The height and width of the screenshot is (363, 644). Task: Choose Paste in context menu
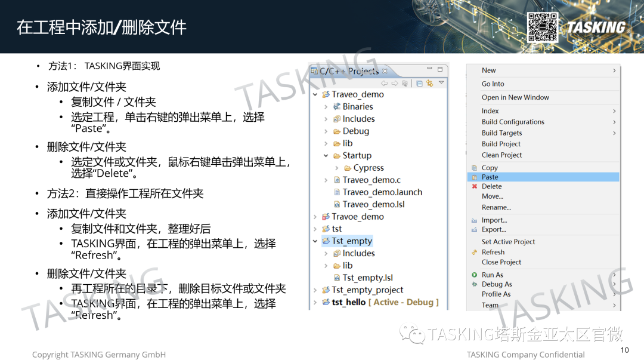click(x=543, y=177)
